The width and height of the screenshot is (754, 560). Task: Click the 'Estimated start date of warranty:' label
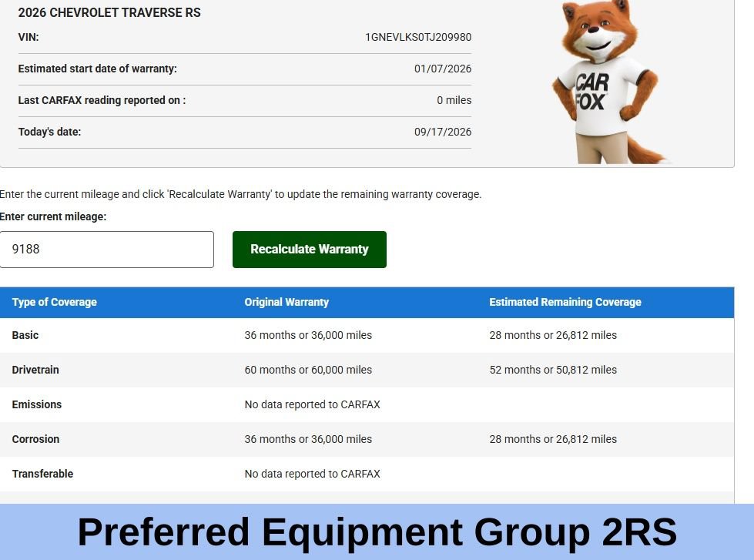[97, 69]
